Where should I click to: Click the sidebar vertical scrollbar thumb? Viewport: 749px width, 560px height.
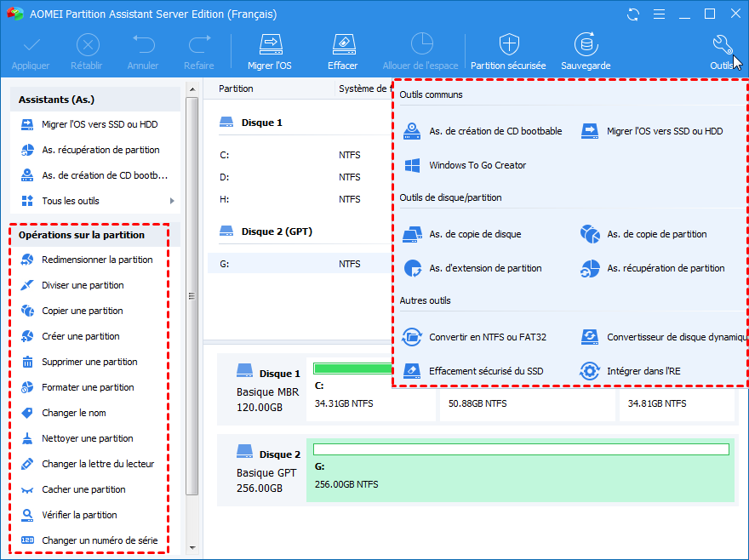pyautogui.click(x=192, y=296)
